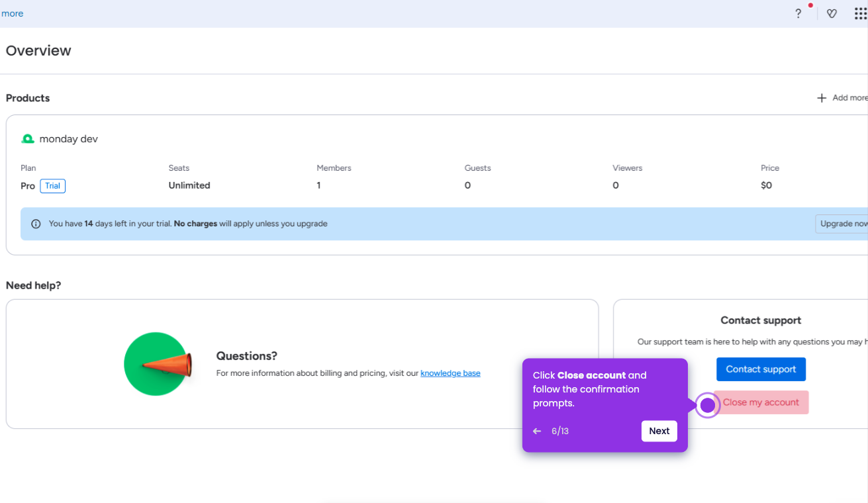
Task: Click the 'Need help?' heading
Action: [34, 285]
